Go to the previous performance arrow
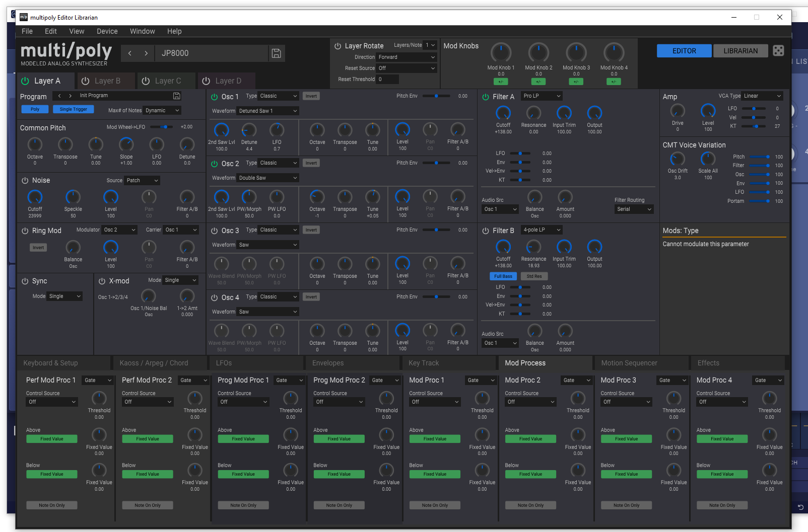Screen dimensions: 808x532 click(130, 53)
